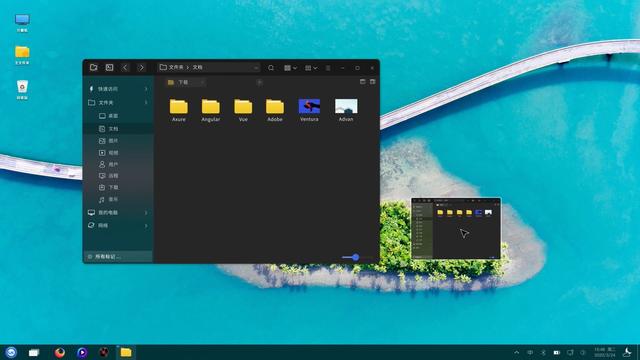Open the red-black app icon on taskbar
Screen dimensions: 640x360
[x=104, y=352]
